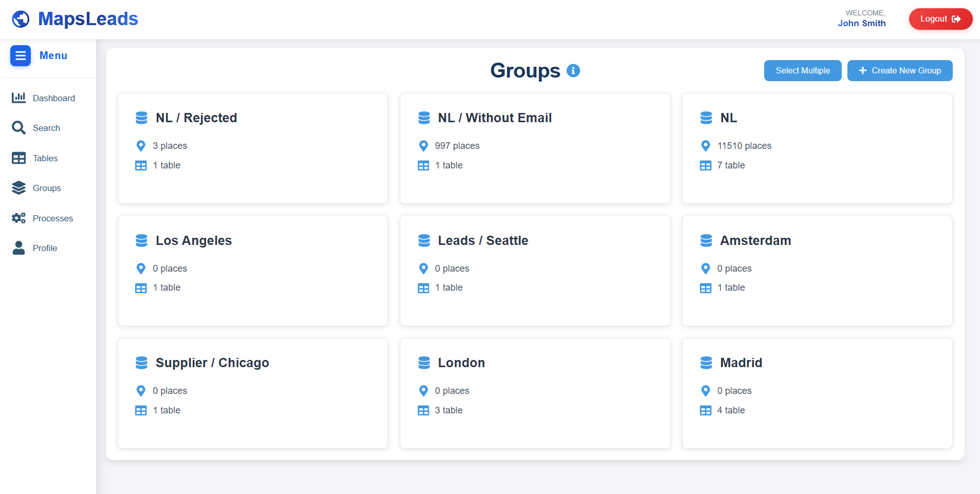Open the Tables sidebar item
The image size is (980, 494).
pos(45,158)
